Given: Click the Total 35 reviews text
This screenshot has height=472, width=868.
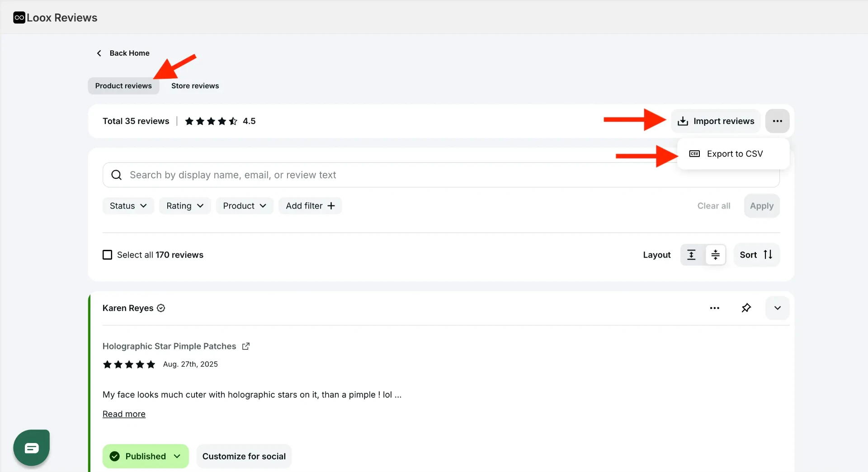Looking at the screenshot, I should point(136,121).
